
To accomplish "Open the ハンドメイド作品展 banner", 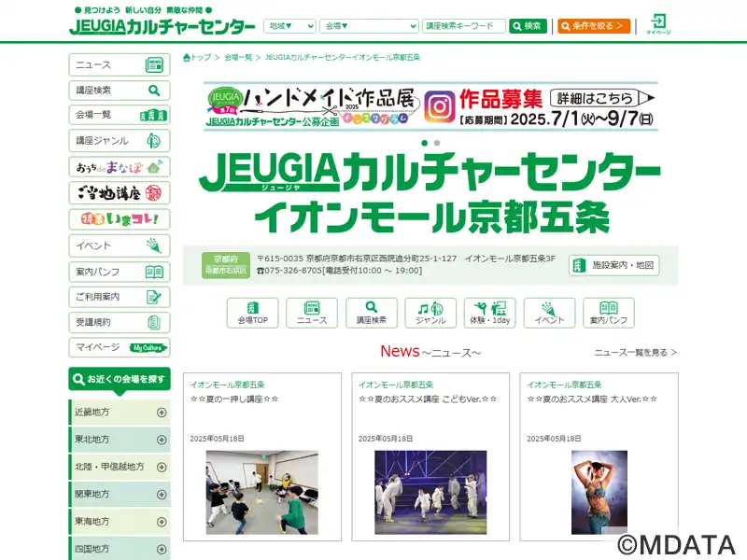I will pyautogui.click(x=430, y=106).
